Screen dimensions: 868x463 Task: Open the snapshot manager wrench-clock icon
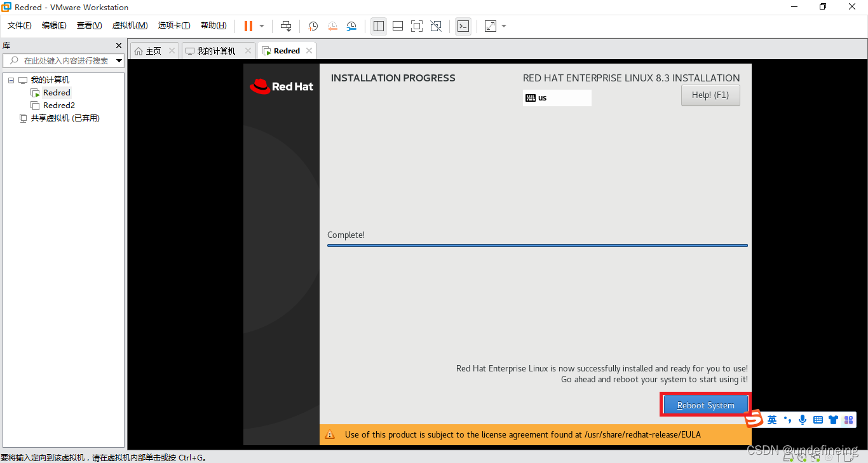coord(351,26)
